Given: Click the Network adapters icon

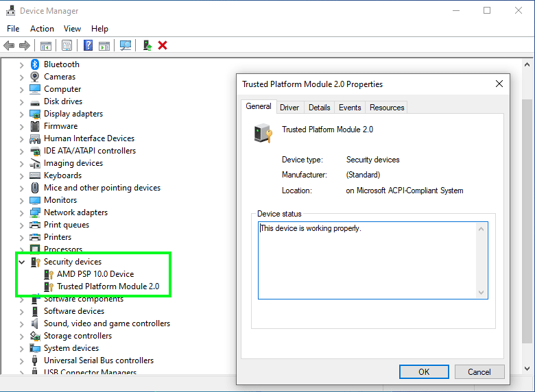Looking at the screenshot, I should [35, 212].
